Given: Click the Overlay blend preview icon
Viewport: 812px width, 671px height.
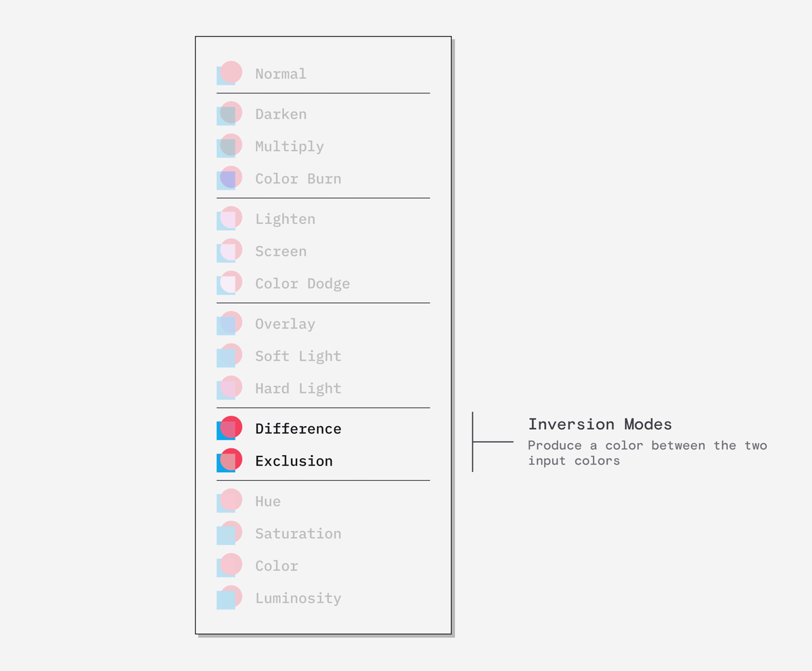Looking at the screenshot, I should (229, 324).
